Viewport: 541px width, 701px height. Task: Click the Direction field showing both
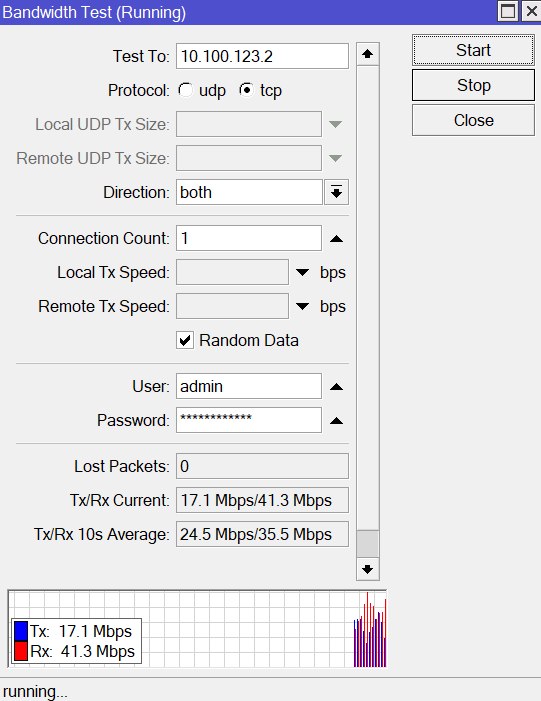coord(249,192)
